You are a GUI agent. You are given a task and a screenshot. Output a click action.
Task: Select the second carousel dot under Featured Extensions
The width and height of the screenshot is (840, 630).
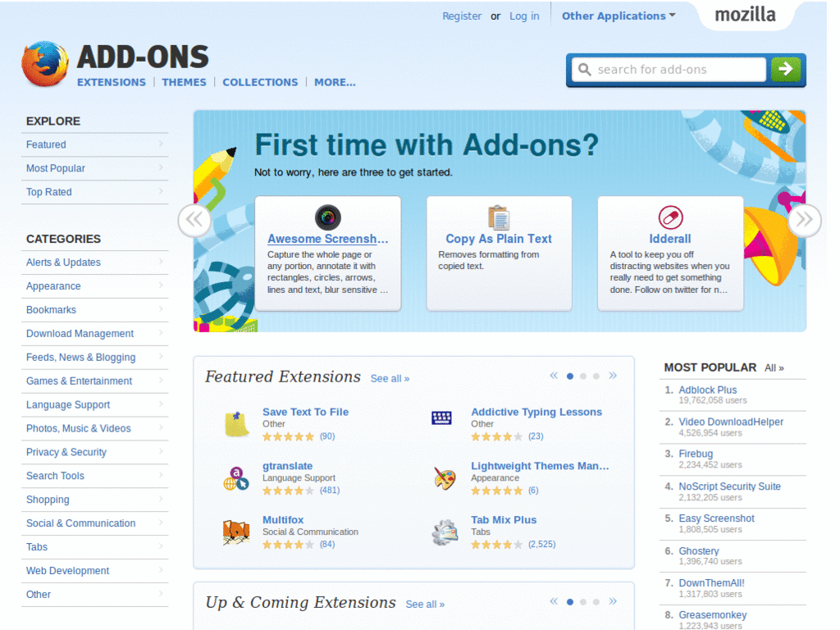[x=582, y=375]
